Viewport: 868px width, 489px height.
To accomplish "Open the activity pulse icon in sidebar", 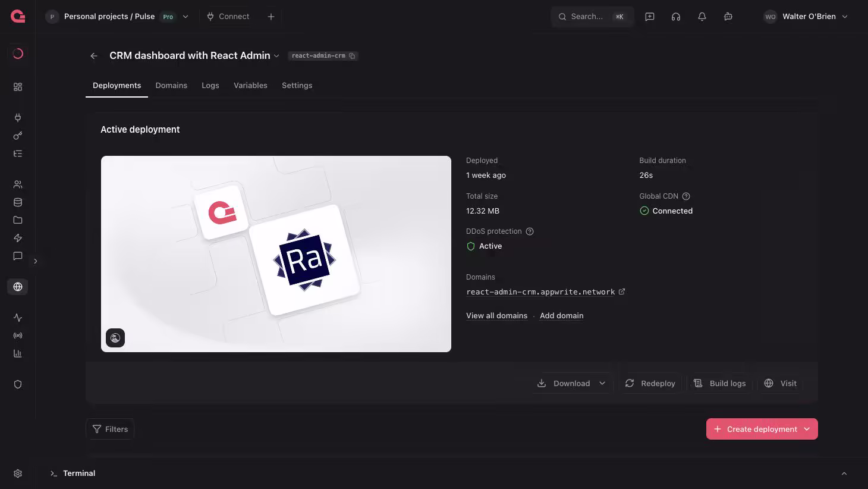I will (x=18, y=318).
